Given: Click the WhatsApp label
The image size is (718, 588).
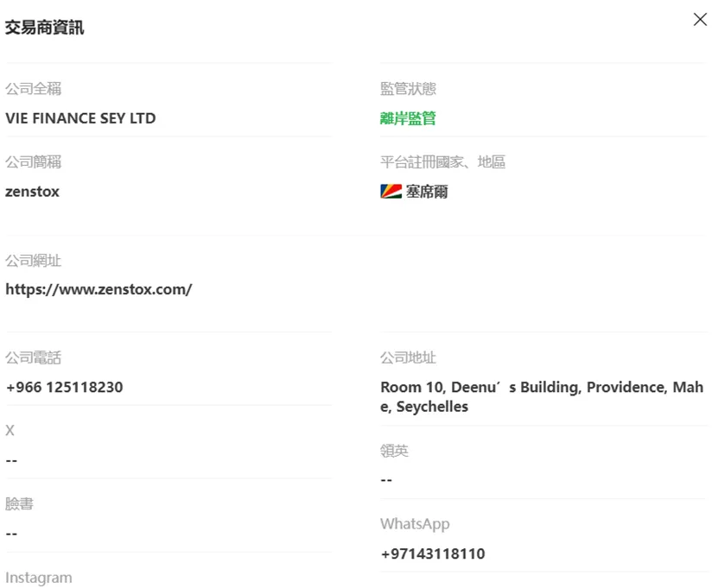Looking at the screenshot, I should [x=415, y=524].
